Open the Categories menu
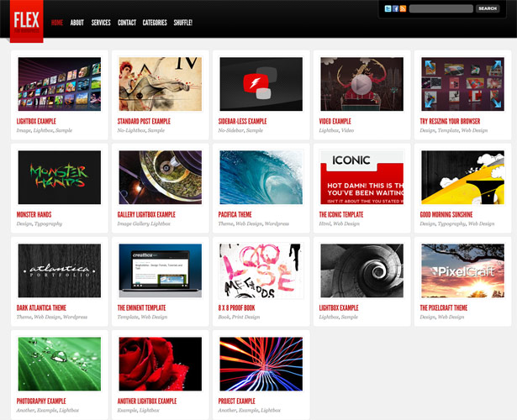This screenshot has width=517, height=420. (155, 23)
